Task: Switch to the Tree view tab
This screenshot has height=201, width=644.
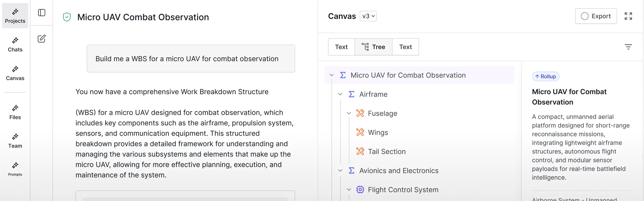Action: click(373, 47)
